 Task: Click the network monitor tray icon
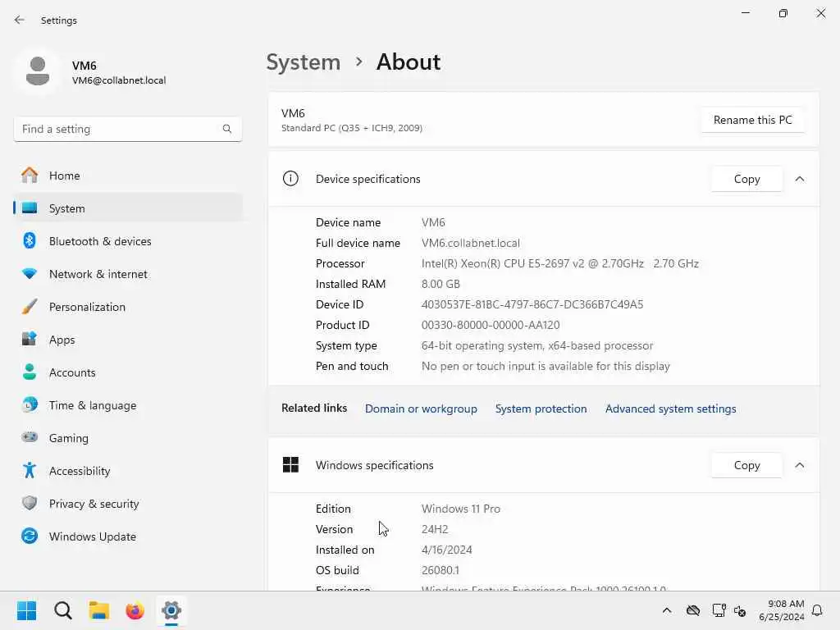(x=719, y=610)
